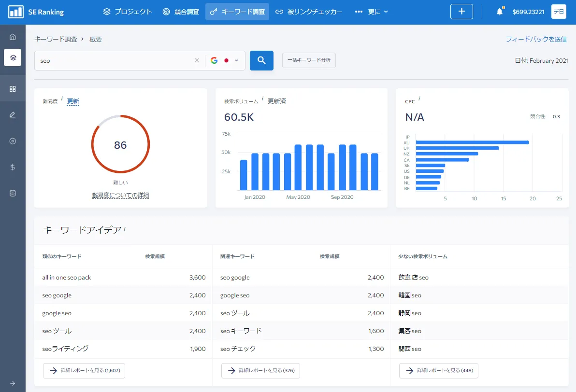This screenshot has width=576, height=392.
Task: Click the blue magnifier search button
Action: tap(261, 60)
